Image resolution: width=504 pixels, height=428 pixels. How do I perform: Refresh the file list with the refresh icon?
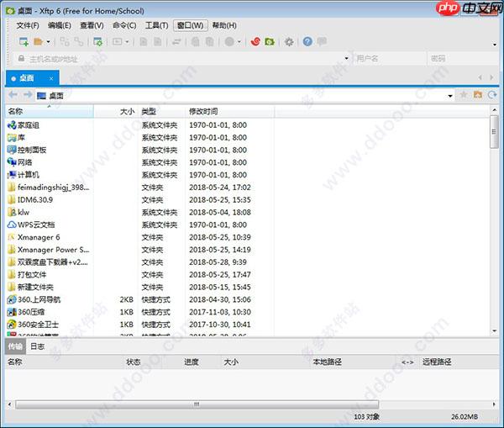click(x=492, y=95)
